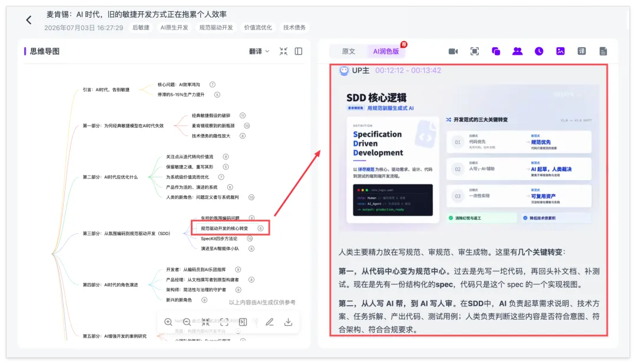636x364 pixels.
Task: Switch to the AI润色版 tab
Action: click(x=386, y=51)
